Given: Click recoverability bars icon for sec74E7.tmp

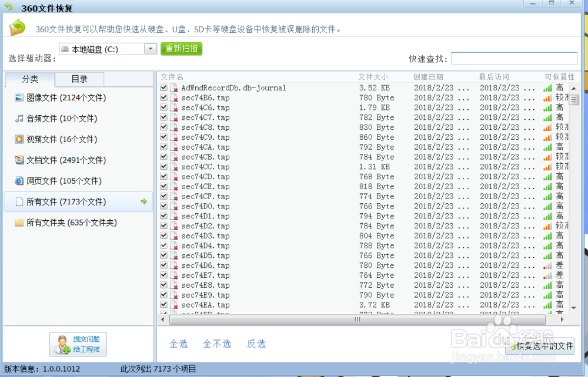Looking at the screenshot, I should click(548, 275).
